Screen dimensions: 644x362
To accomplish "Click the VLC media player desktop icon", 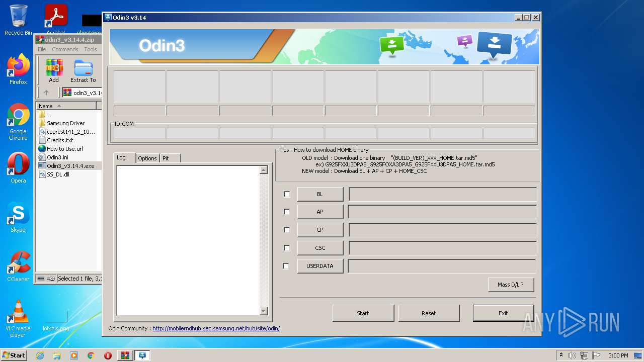I will pyautogui.click(x=18, y=318).
